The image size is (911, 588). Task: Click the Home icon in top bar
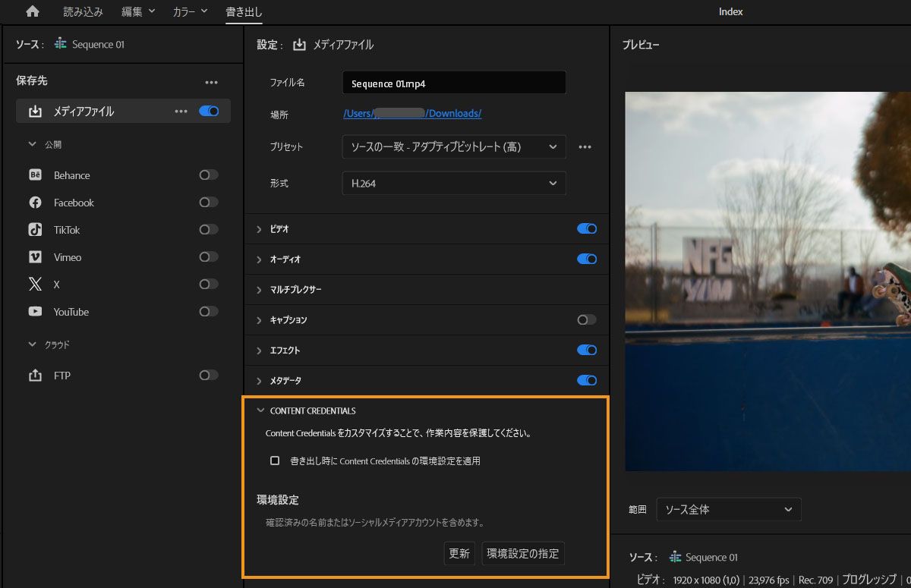pyautogui.click(x=31, y=11)
